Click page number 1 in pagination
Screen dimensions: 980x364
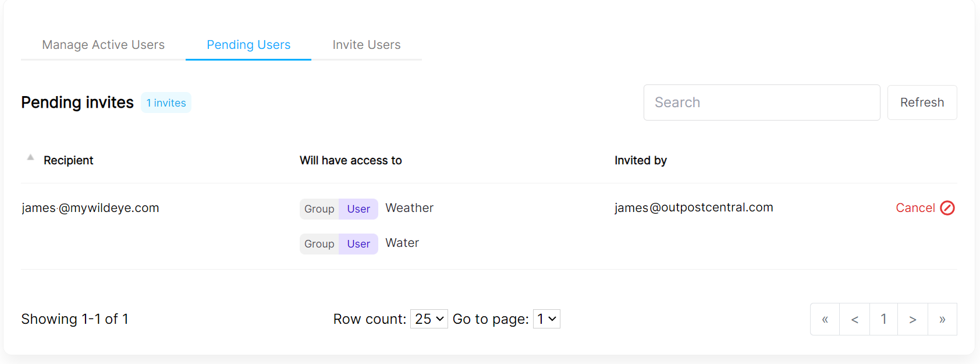coord(883,319)
